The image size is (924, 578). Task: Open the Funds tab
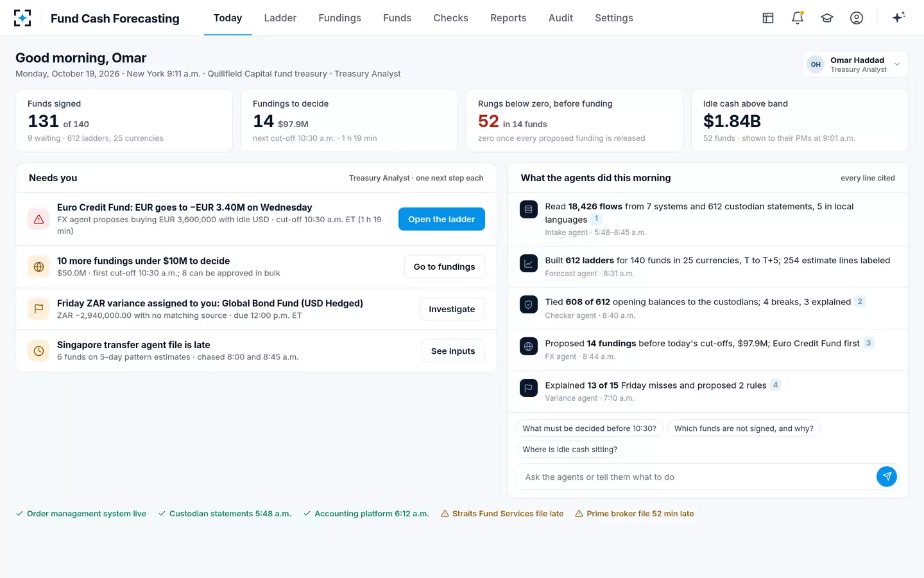[397, 18]
